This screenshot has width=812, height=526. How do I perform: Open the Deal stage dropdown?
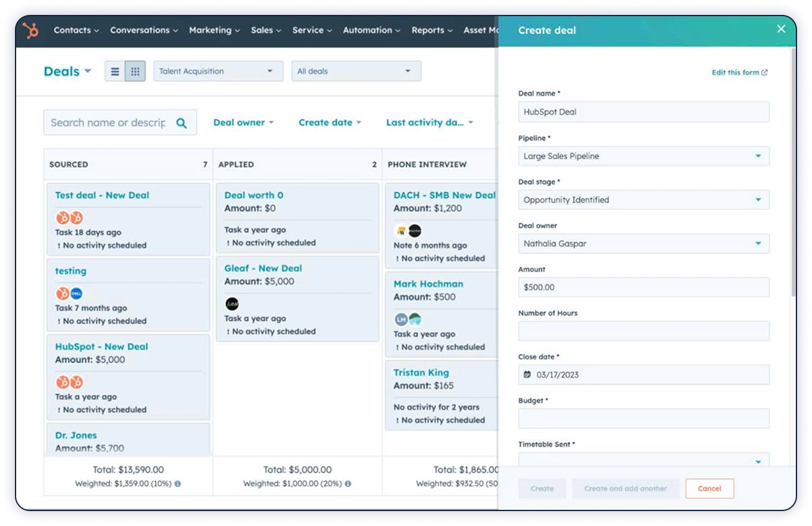[644, 200]
